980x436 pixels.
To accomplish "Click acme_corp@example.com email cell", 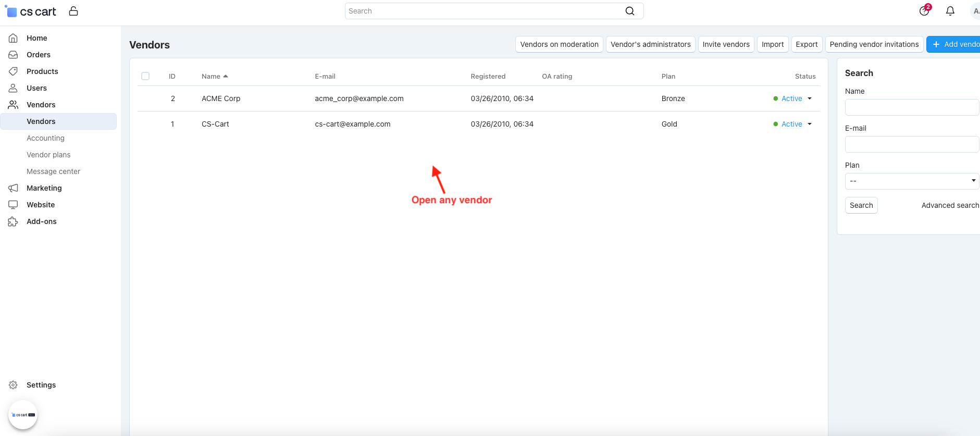I will click(359, 98).
